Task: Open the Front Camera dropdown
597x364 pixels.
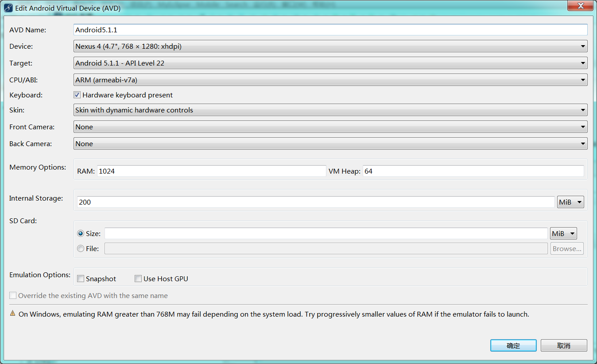Action: (330, 127)
